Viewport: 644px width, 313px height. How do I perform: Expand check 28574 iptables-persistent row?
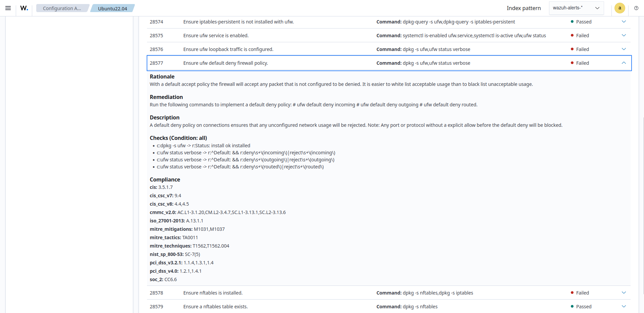[624, 22]
